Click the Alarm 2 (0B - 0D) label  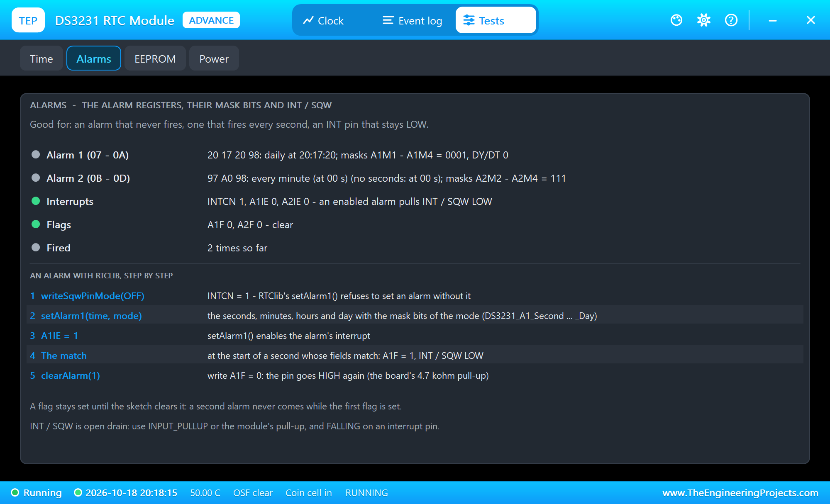88,178
